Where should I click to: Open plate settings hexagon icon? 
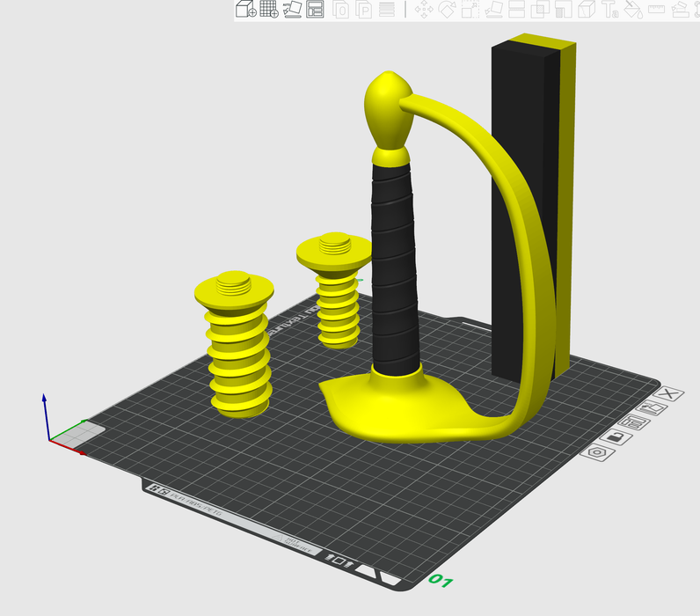(x=597, y=452)
